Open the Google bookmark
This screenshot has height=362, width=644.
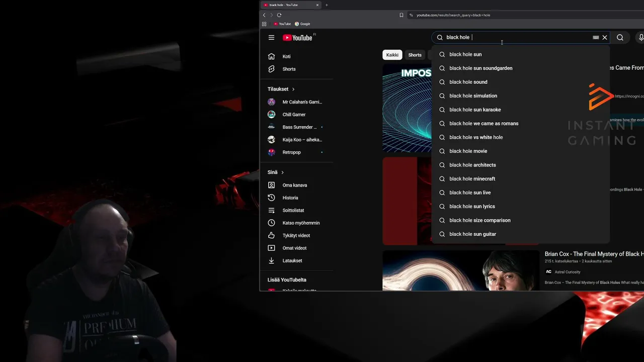pos(302,24)
